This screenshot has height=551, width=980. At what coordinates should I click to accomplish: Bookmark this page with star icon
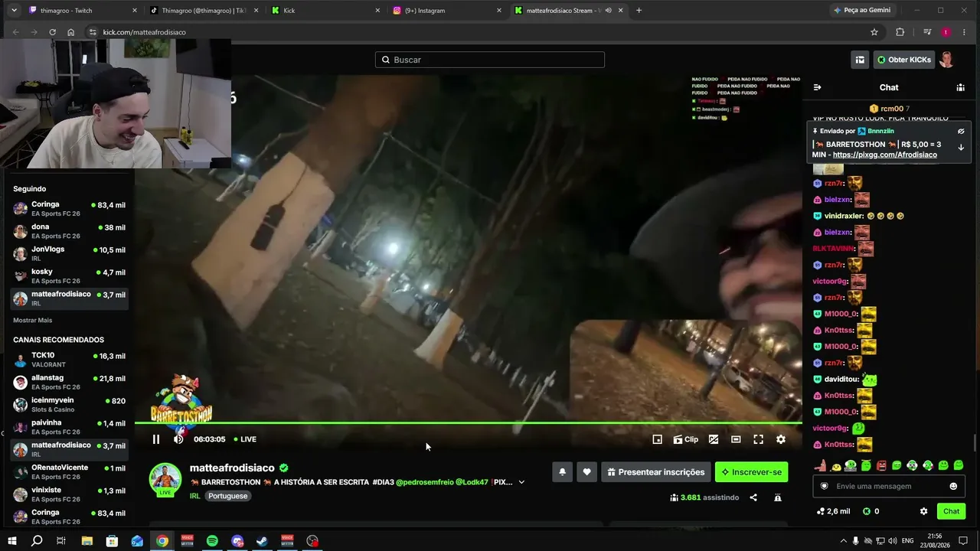click(x=874, y=32)
